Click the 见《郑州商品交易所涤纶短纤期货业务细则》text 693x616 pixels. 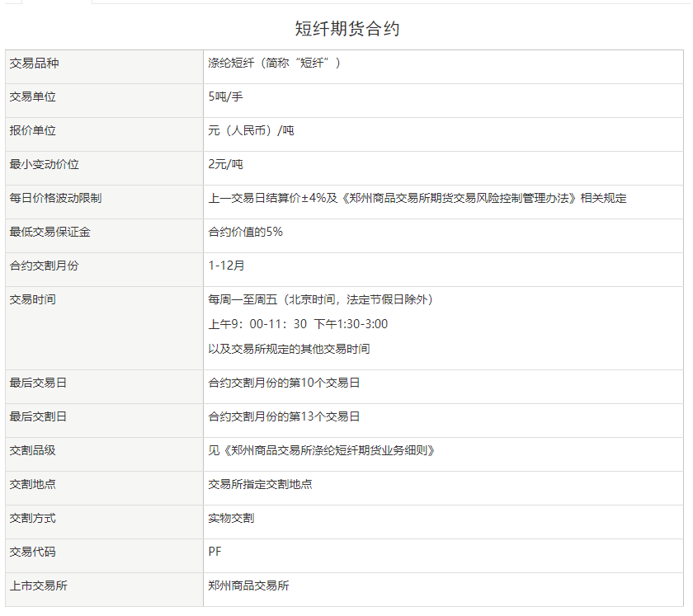tap(321, 450)
